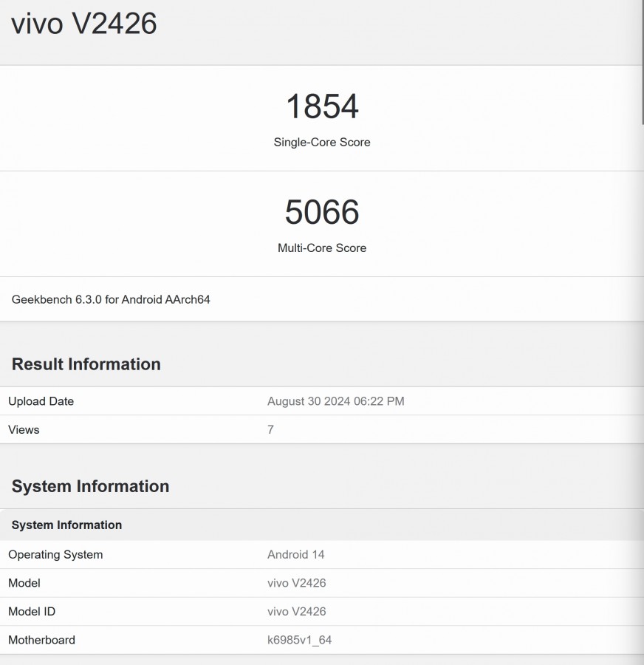Screen dimensions: 644x665
Task: Select the Motherboard row label
Action: (41, 640)
